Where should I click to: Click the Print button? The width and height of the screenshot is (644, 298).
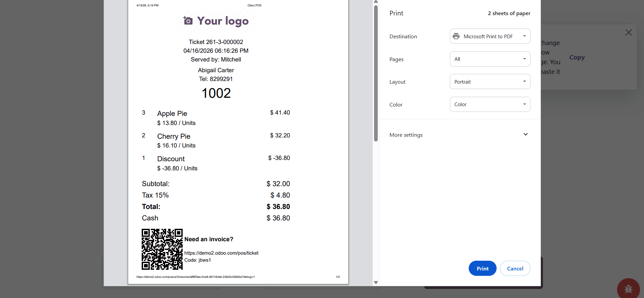(482, 268)
